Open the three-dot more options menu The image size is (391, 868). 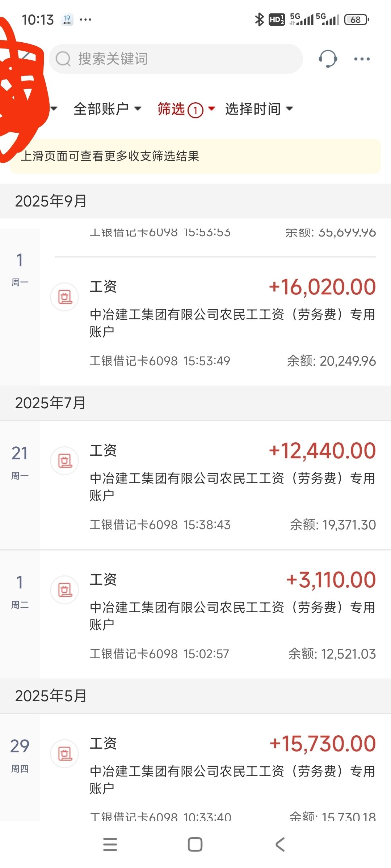(362, 59)
